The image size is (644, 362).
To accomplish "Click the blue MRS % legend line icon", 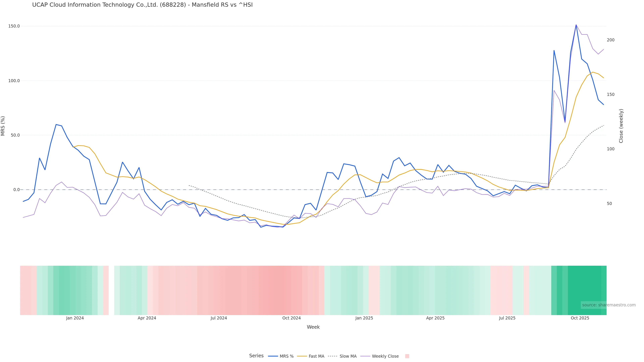I will [273, 356].
